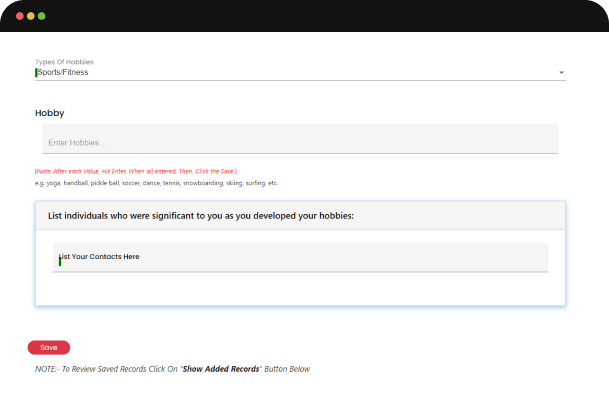Click empty area below the contacts field
Viewport: 609px width, 408px height.
300,288
